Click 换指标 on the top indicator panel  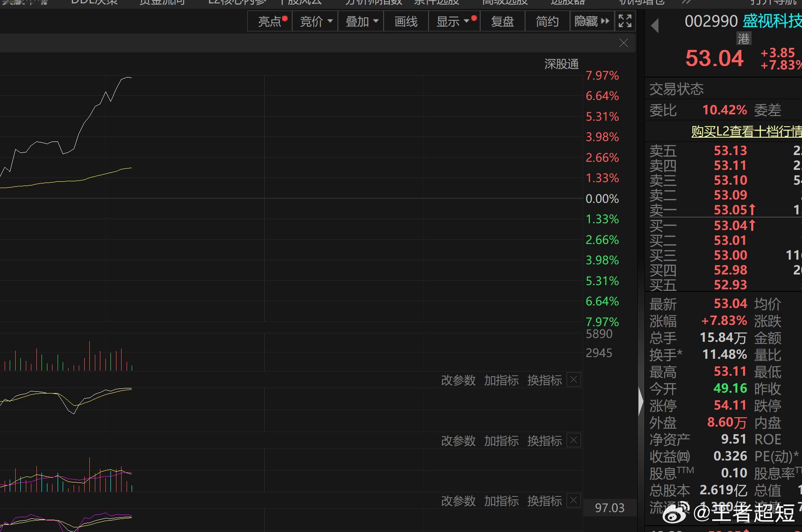[545, 380]
